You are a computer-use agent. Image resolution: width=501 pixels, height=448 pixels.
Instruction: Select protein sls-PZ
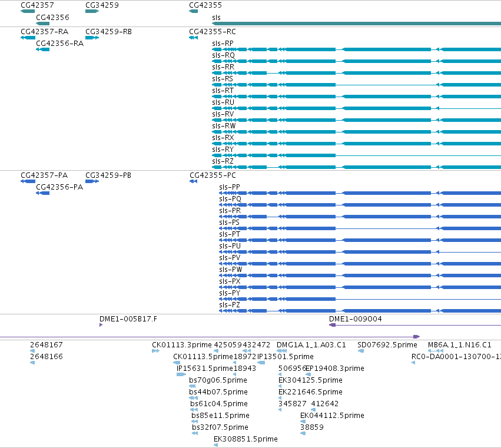tap(230, 306)
